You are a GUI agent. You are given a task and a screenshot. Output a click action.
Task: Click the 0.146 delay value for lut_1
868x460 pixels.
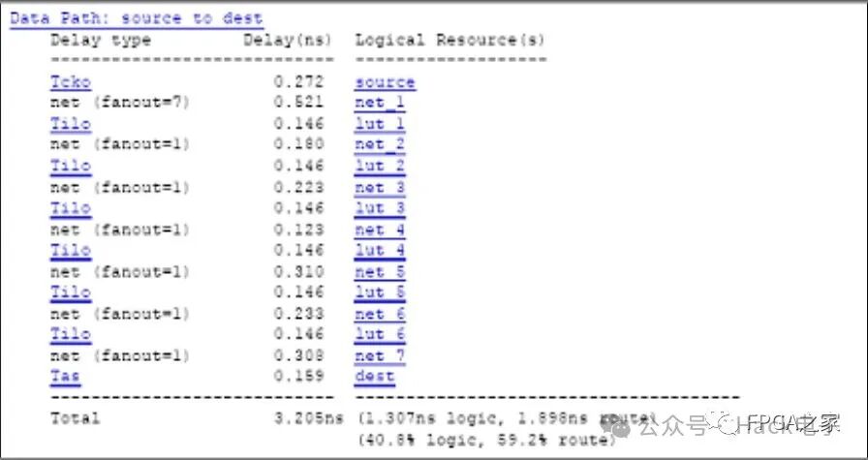(299, 123)
